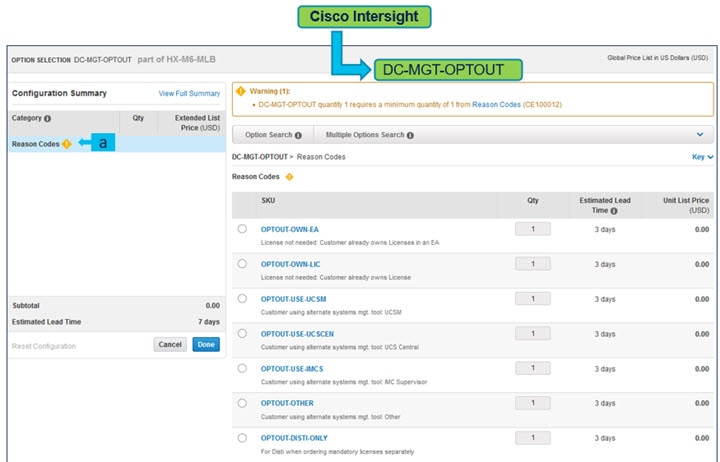Viewport: 720px width, 462px height.
Task: Click the Estimated Lead Time info icon
Action: pyautogui.click(x=614, y=211)
